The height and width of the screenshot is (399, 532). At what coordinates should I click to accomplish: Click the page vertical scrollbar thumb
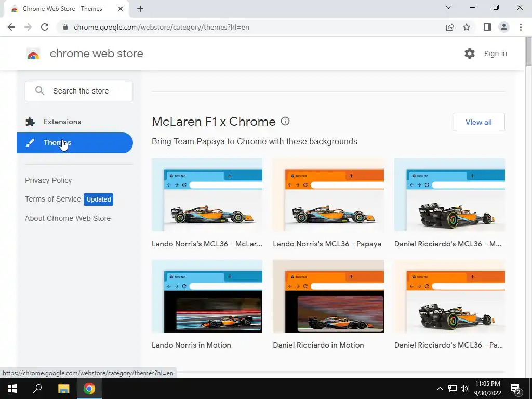pos(528,52)
